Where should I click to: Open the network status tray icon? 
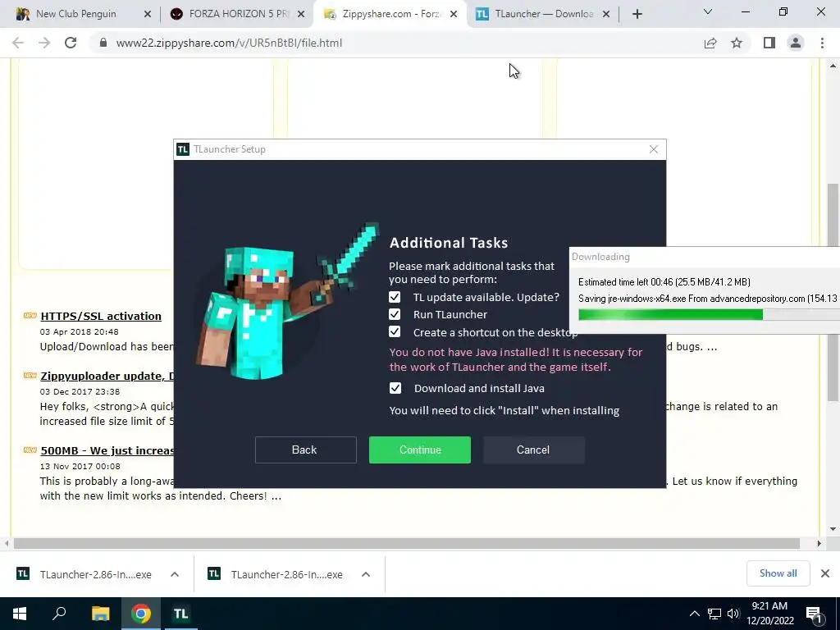(x=714, y=614)
